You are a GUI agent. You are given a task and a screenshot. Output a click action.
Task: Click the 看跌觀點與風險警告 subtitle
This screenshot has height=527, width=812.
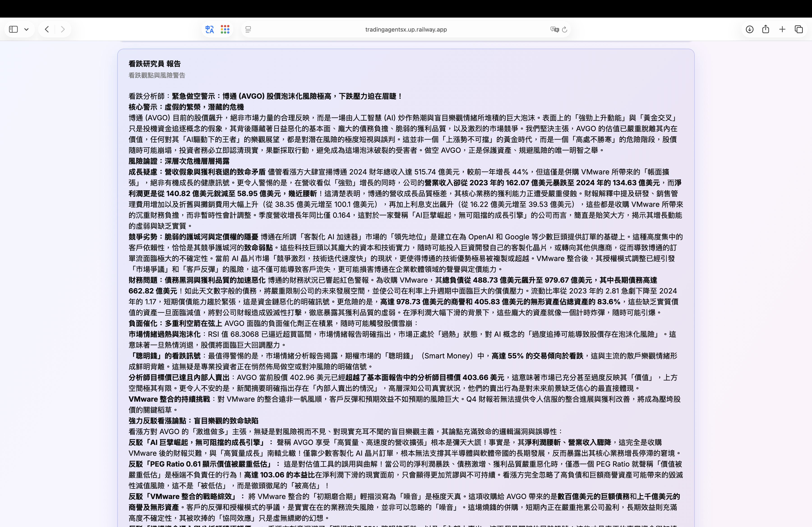click(x=157, y=75)
